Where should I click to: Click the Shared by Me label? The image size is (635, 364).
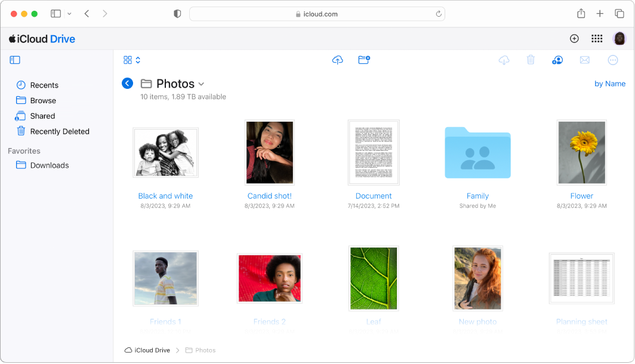[477, 206]
